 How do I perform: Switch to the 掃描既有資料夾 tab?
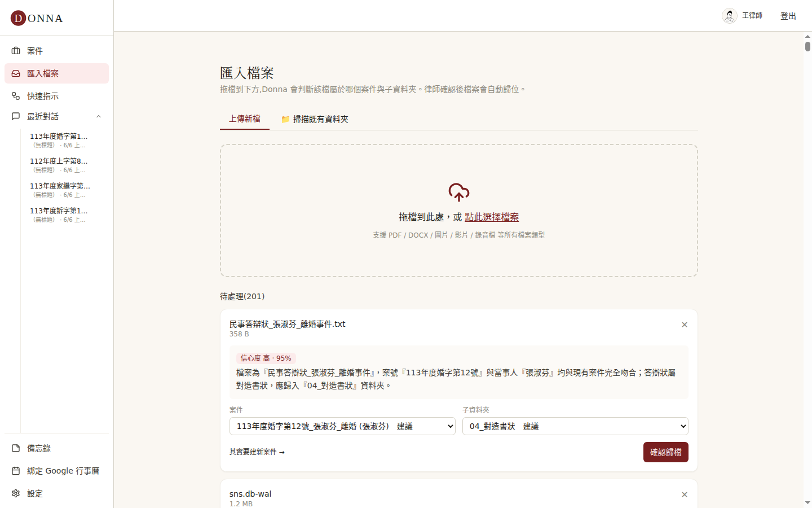coord(315,119)
